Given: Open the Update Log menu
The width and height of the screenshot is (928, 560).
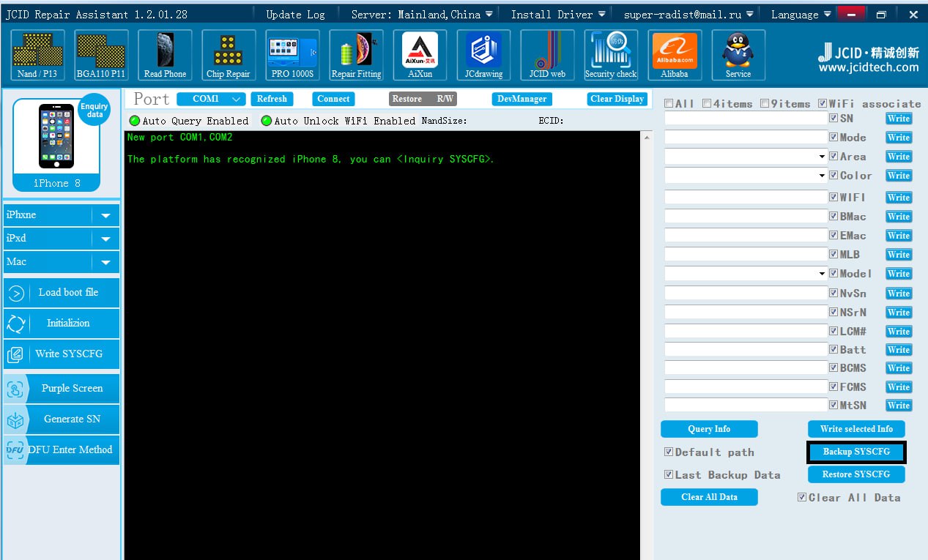Looking at the screenshot, I should tap(295, 15).
